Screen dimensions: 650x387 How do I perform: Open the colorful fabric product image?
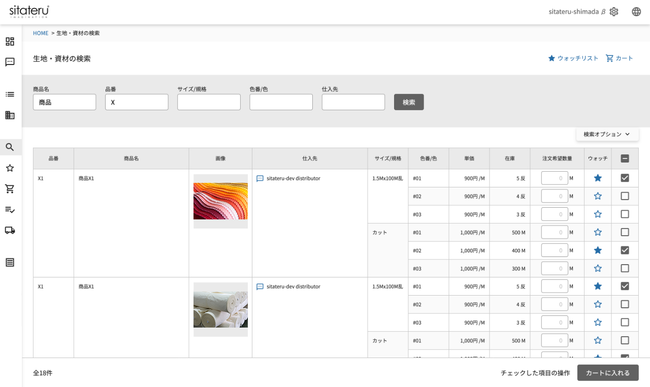click(221, 201)
